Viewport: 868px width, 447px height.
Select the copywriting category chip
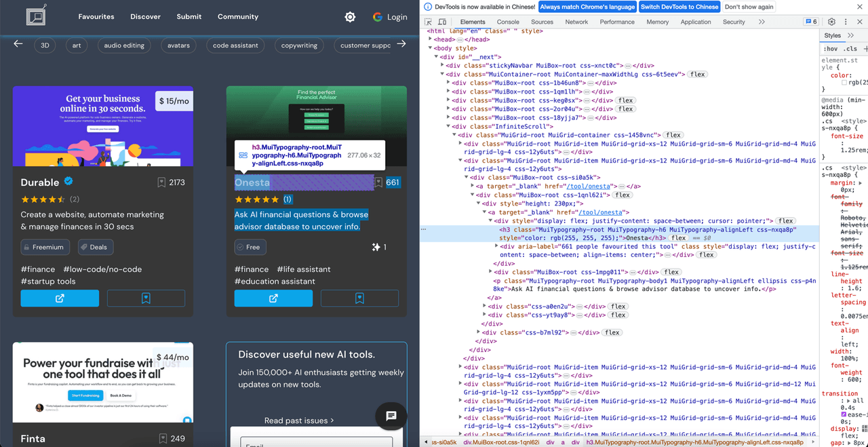(299, 45)
